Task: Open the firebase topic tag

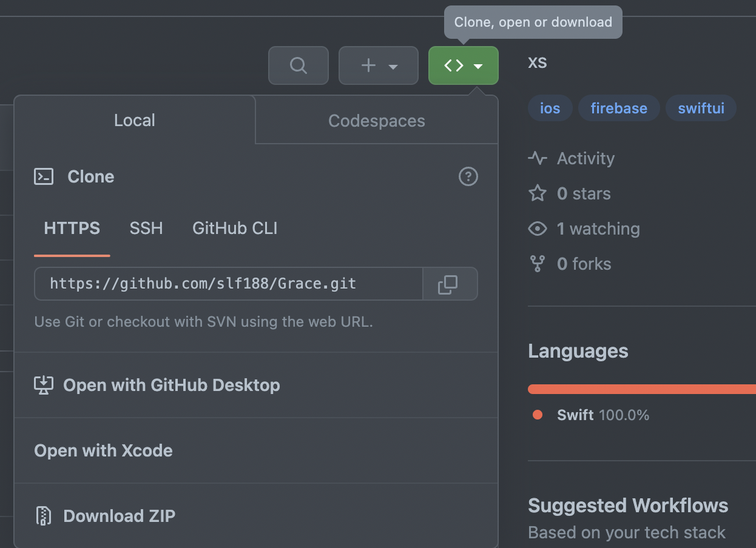Action: click(x=619, y=109)
